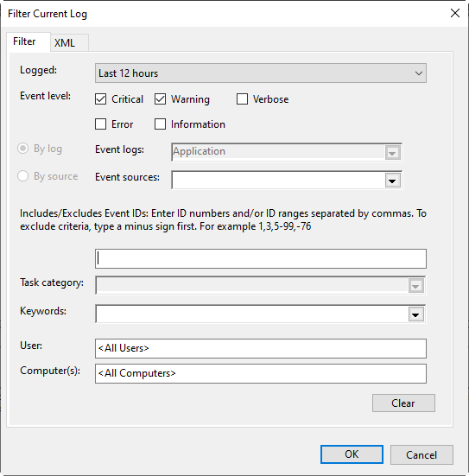The image size is (469, 476).
Task: Check the Error event level checkbox
Action: point(100,124)
